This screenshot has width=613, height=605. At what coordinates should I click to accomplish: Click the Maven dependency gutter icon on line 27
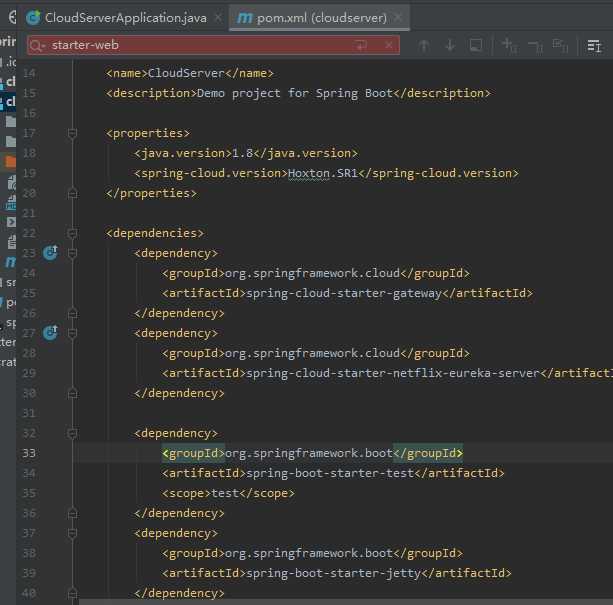(x=50, y=333)
